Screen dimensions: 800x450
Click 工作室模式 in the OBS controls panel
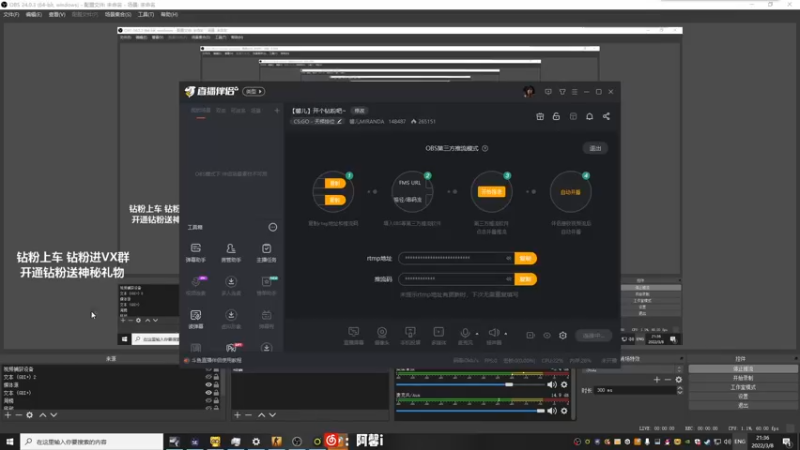[743, 387]
